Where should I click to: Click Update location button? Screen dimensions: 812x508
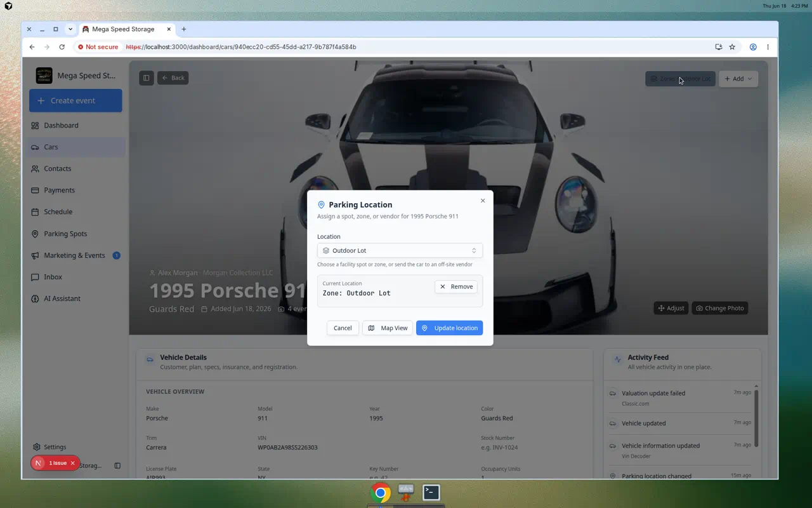449,328
